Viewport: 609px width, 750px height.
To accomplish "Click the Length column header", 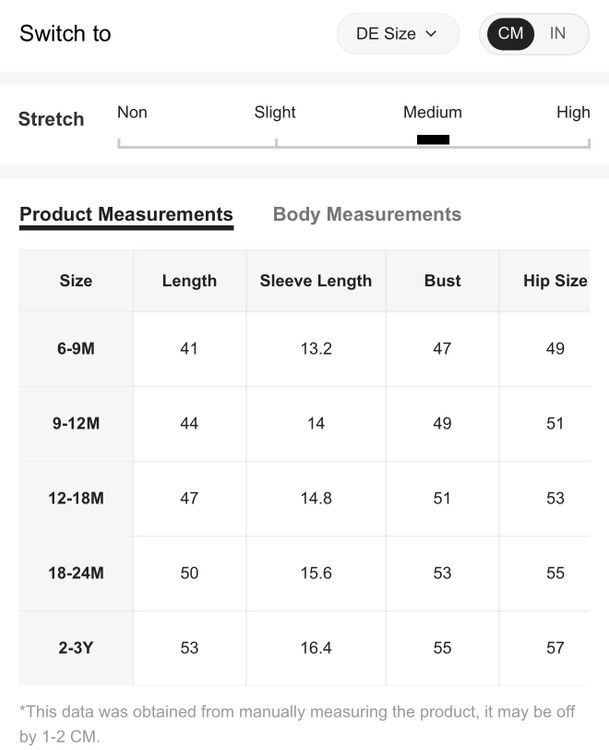I will (x=189, y=281).
